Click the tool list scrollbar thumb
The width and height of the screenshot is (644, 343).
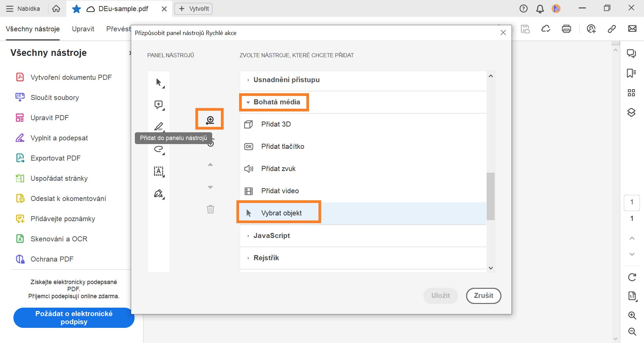[491, 196]
